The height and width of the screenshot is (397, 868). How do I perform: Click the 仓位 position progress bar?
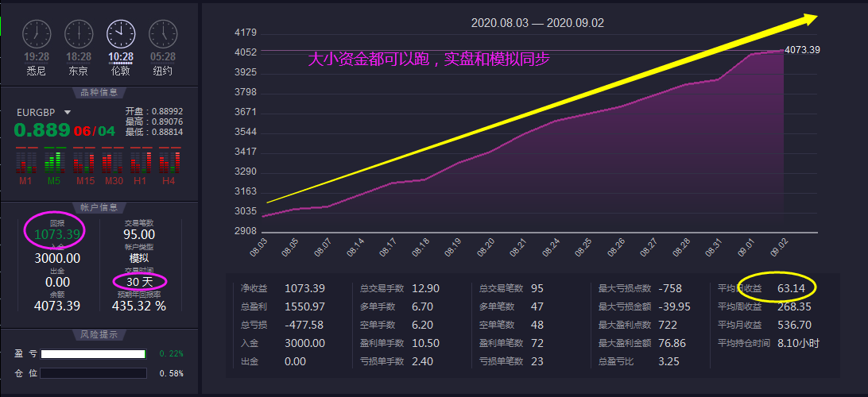93,373
